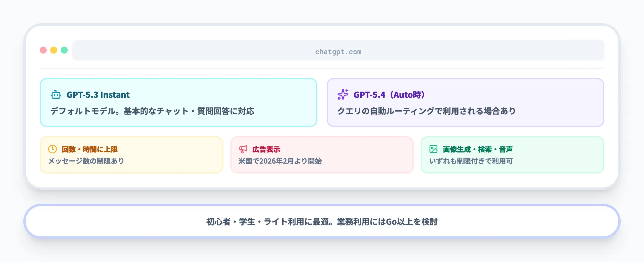Click the sparkle icon next to GPT-5.4
This screenshot has width=644, height=262.
click(x=343, y=94)
